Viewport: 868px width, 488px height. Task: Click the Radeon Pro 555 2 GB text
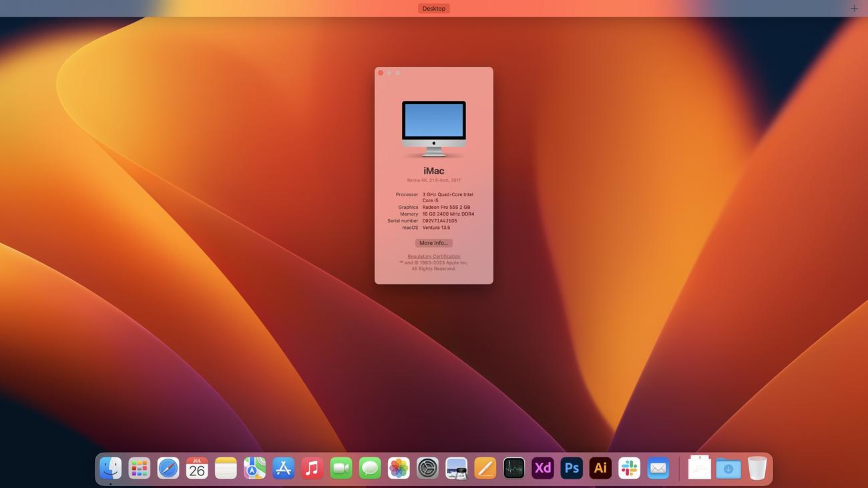[446, 208]
